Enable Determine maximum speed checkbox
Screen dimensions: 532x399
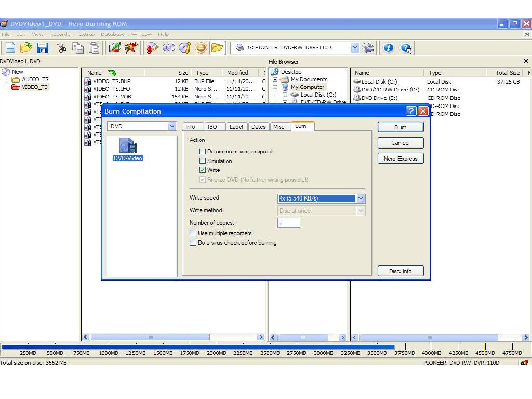pyautogui.click(x=202, y=151)
